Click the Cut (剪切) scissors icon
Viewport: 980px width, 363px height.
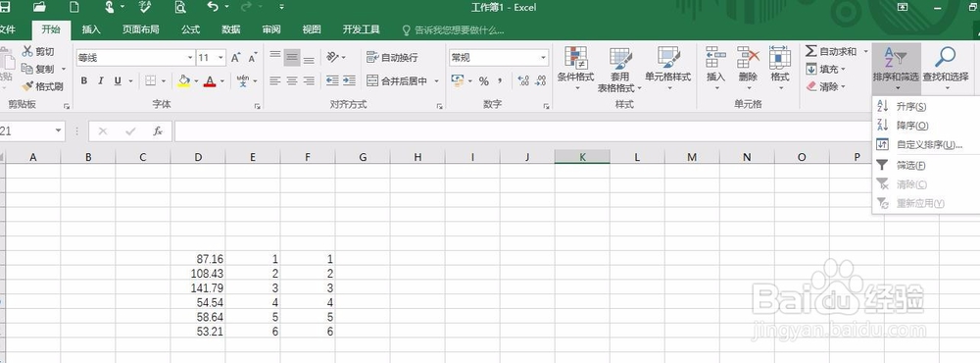point(27,51)
